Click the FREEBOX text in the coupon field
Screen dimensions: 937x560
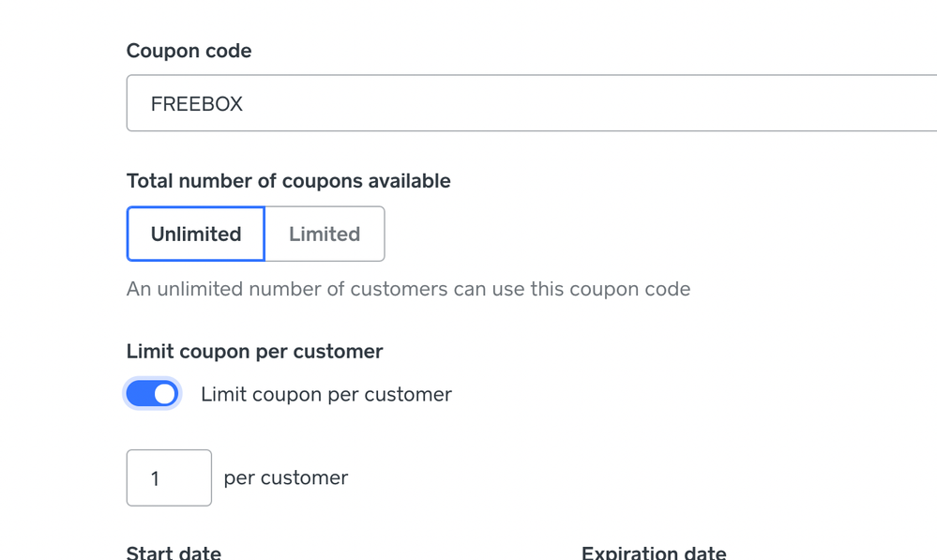click(197, 104)
